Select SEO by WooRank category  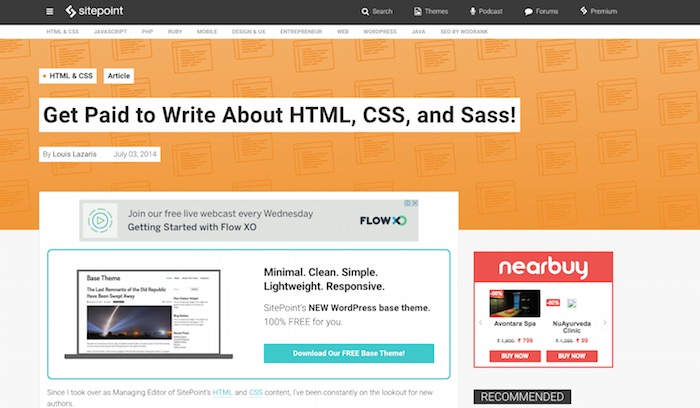[464, 32]
